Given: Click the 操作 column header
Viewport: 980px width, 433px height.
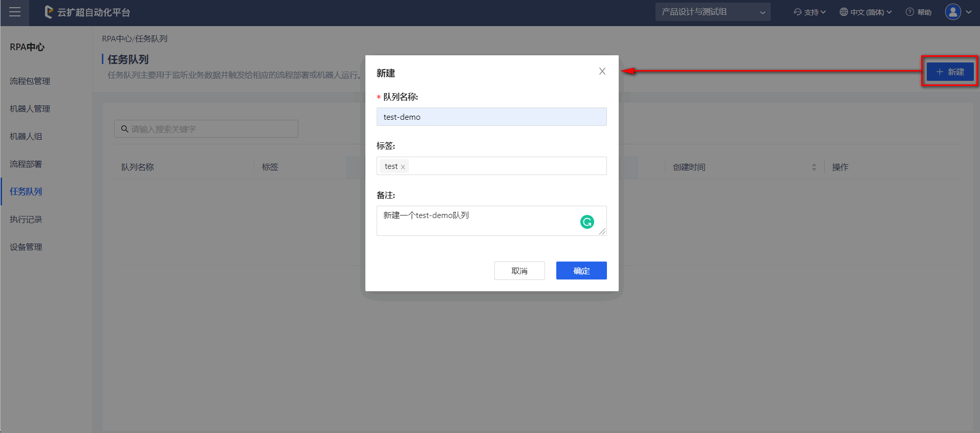Looking at the screenshot, I should (x=840, y=167).
